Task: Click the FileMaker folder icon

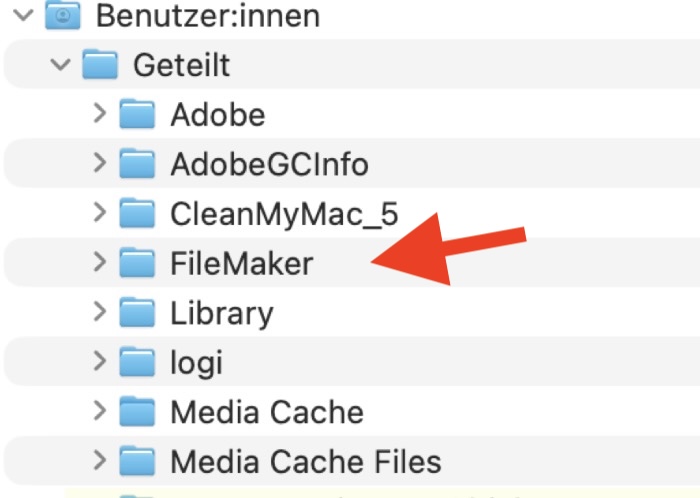Action: point(137,263)
